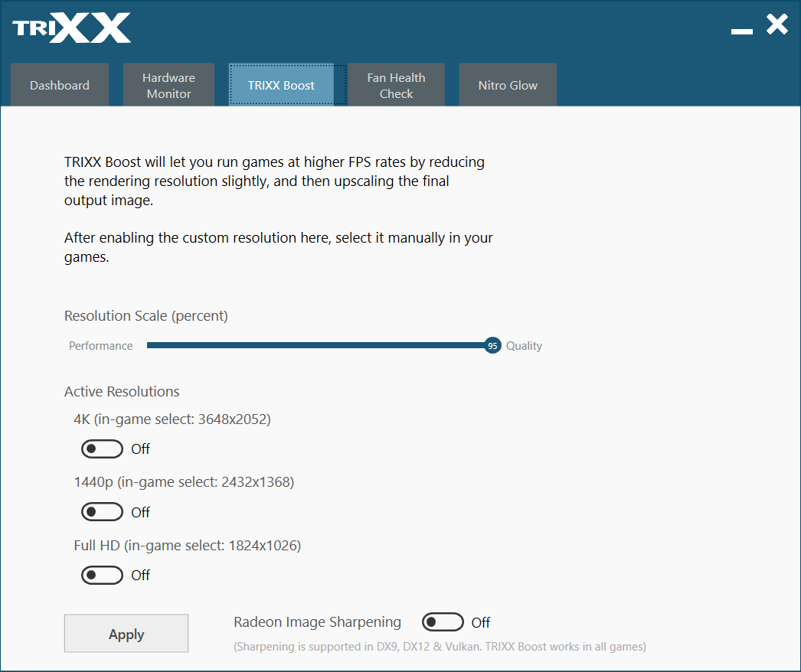Click the 1440p in-game select 2432x1368 text

point(184,482)
